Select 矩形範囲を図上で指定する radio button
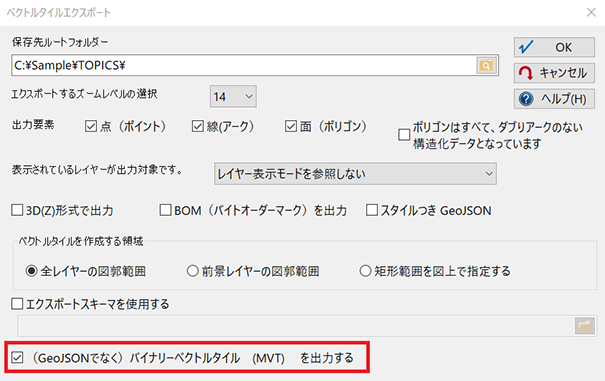The height and width of the screenshot is (381, 605). 365,271
